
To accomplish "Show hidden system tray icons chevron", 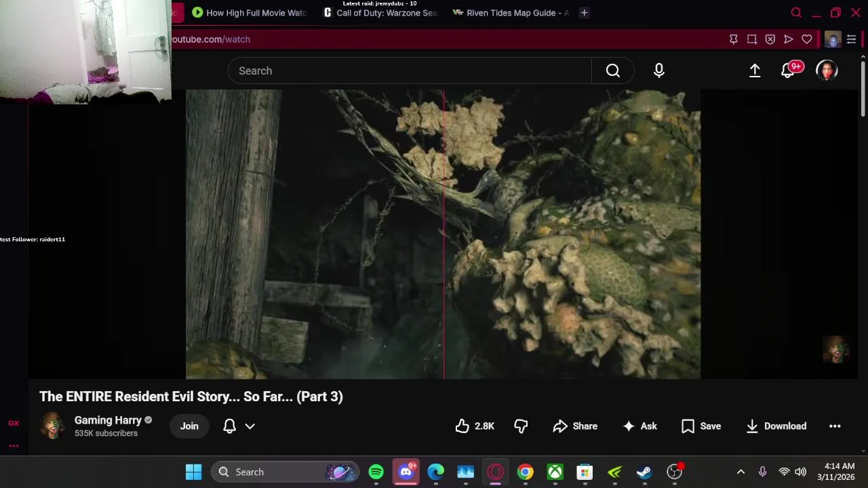I will 741,472.
